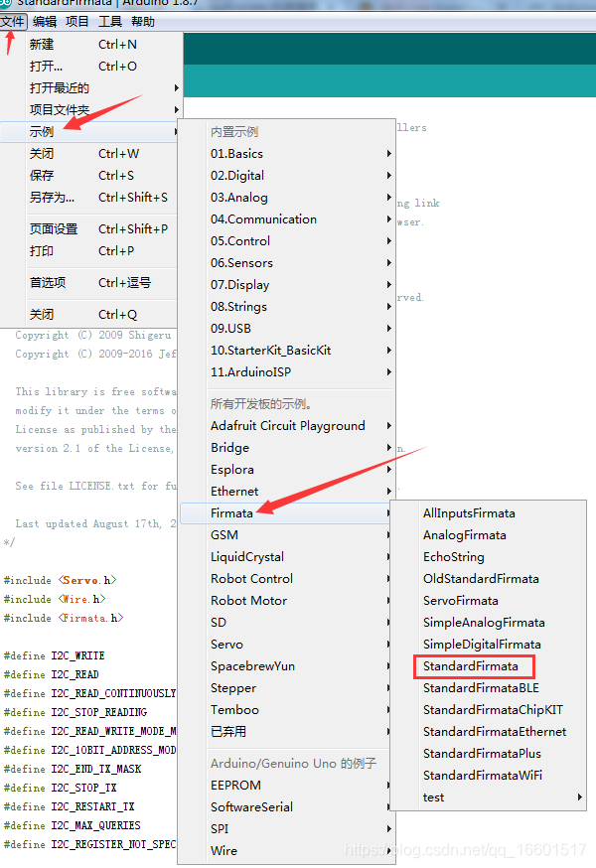Viewport: 596px width, 868px height.
Task: Expand 打开最近的 submenu
Action: point(91,88)
